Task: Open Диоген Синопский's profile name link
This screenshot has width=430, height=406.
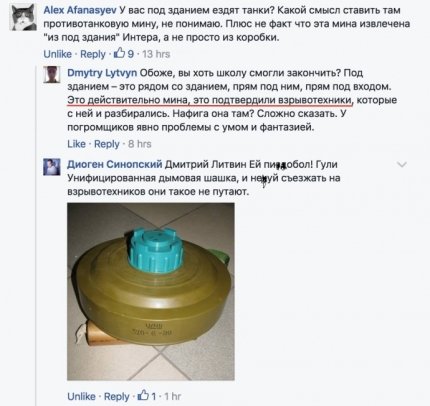Action: [115, 164]
